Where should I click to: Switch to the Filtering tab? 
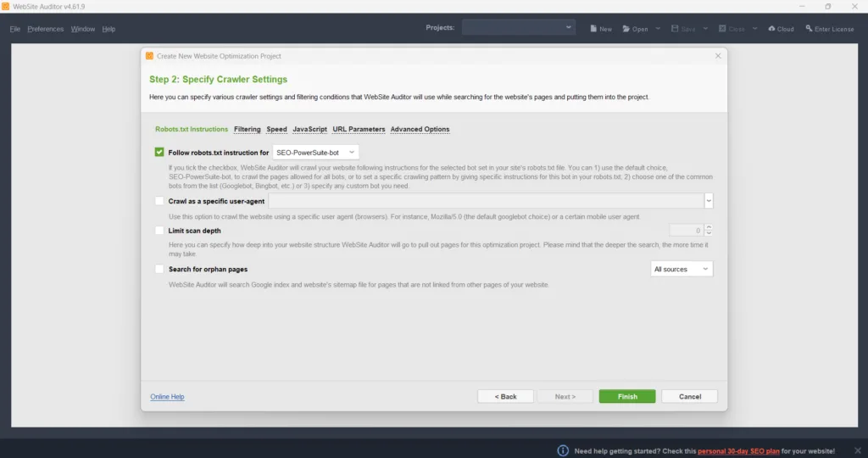247,130
